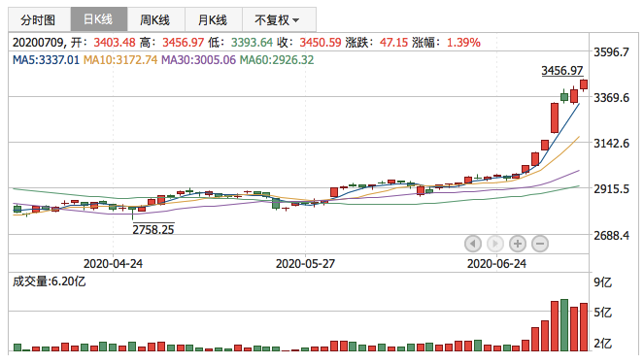Click the 2020-06-24 date axis label
The image size is (644, 364).
pyautogui.click(x=496, y=263)
